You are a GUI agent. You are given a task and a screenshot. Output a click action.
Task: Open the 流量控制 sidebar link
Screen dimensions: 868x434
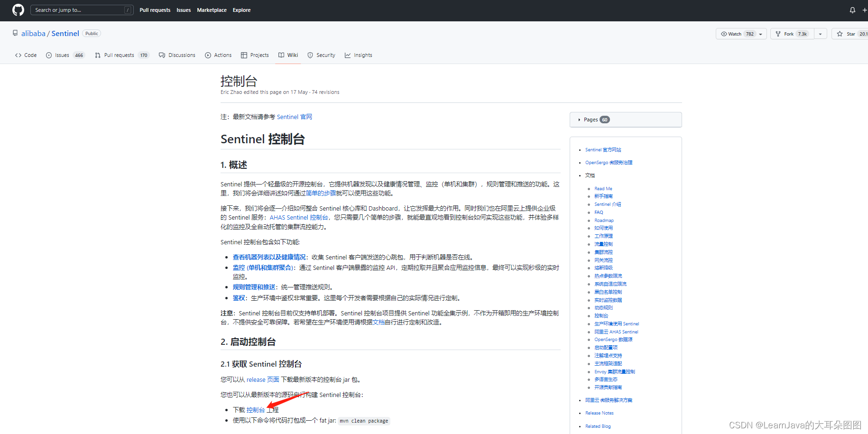tap(603, 244)
